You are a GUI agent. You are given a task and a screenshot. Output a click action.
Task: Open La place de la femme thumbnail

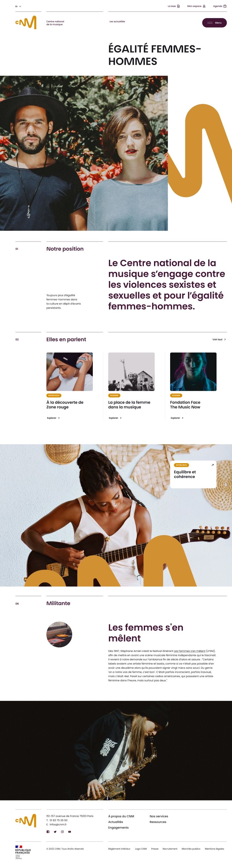coord(131,372)
